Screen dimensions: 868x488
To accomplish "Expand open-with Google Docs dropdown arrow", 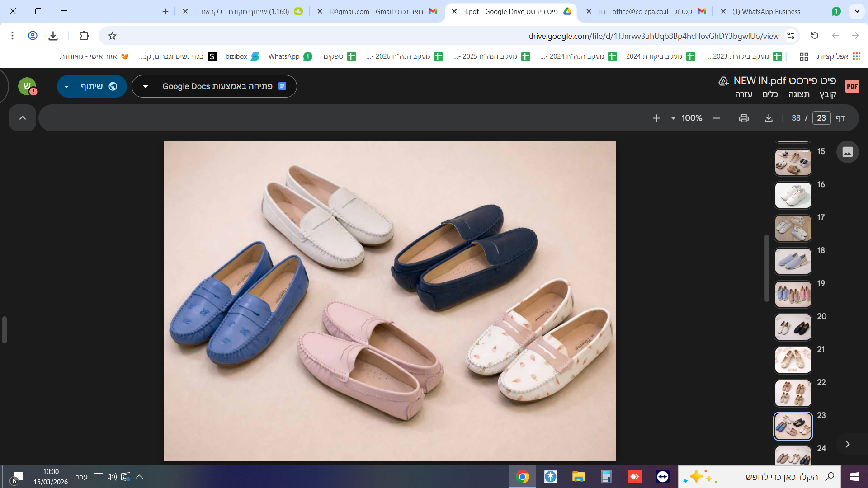I will pyautogui.click(x=145, y=86).
